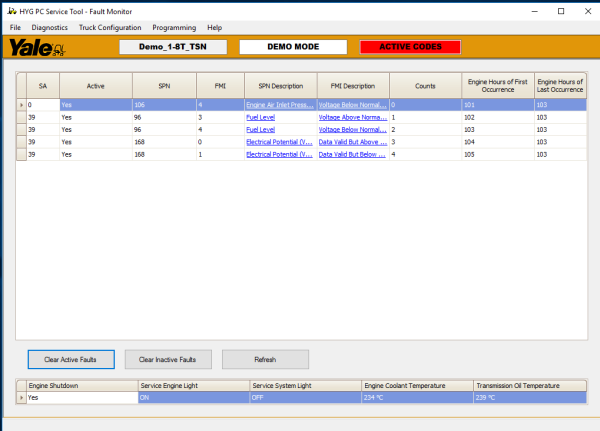Open Fuel Level link in FMI 3 row
Screen dimensions: 600x431
tap(261, 118)
